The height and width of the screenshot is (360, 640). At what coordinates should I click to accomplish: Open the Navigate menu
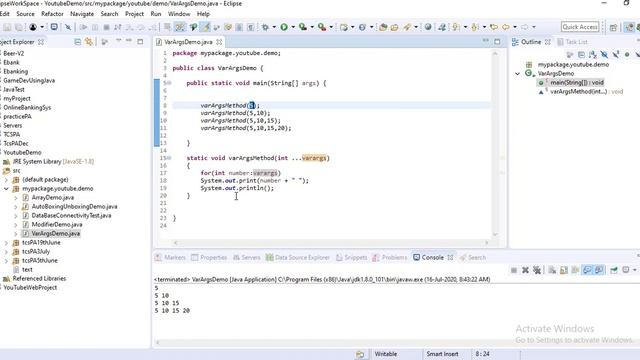click(x=82, y=14)
